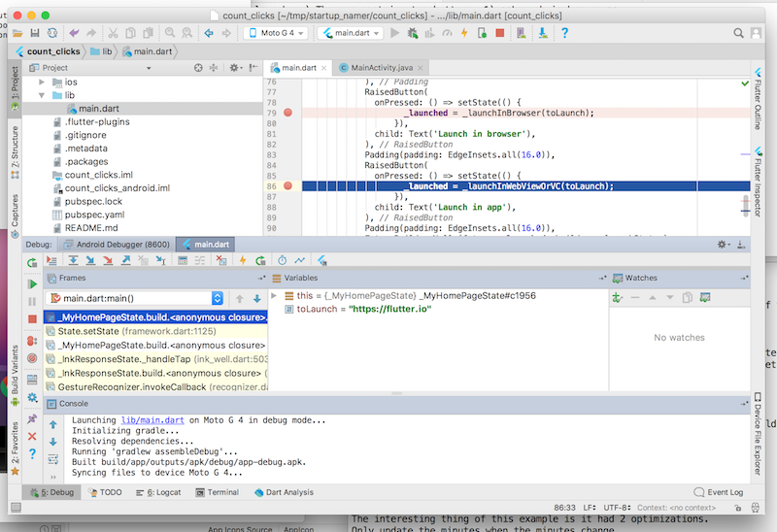Screen dimensions: 777x532
Task: Click the Synchronize icon in main toolbar
Action: (52, 33)
